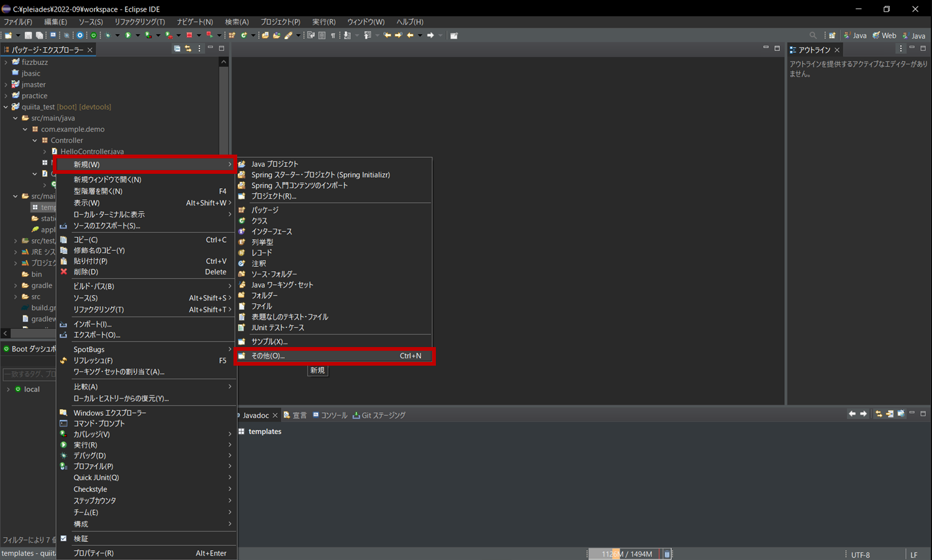
Task: Open ファイル(F) menu in menu bar
Action: coord(18,22)
